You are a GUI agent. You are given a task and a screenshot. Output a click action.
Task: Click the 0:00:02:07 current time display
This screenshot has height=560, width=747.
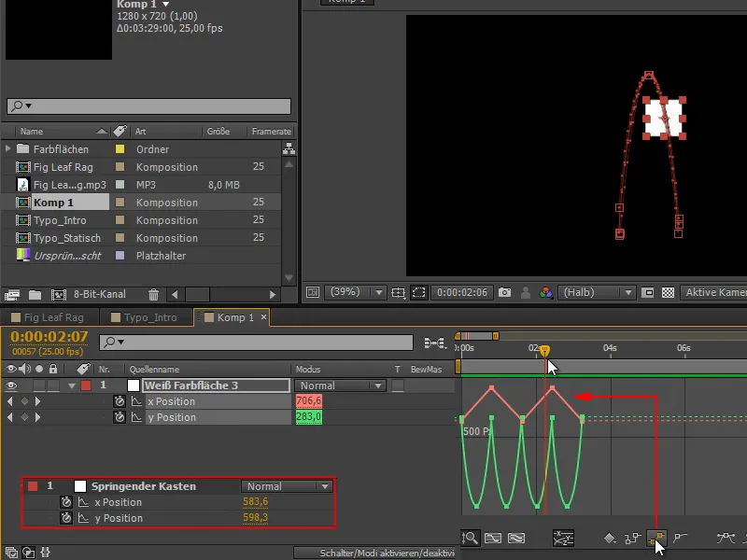49,336
